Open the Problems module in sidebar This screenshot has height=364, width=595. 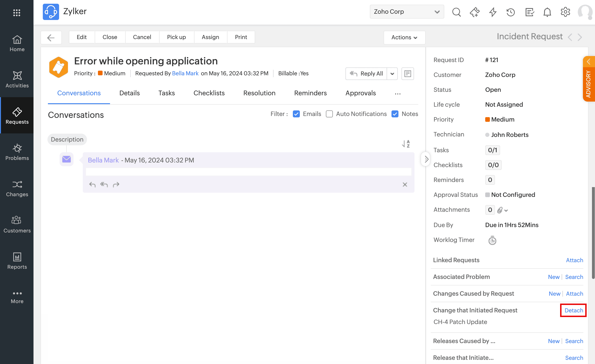[x=17, y=152]
